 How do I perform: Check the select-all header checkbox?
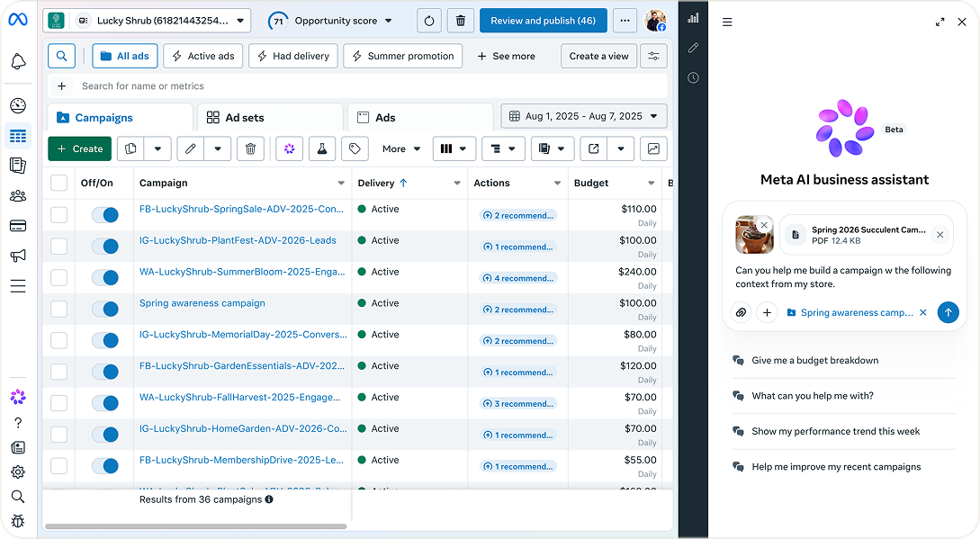pos(58,183)
